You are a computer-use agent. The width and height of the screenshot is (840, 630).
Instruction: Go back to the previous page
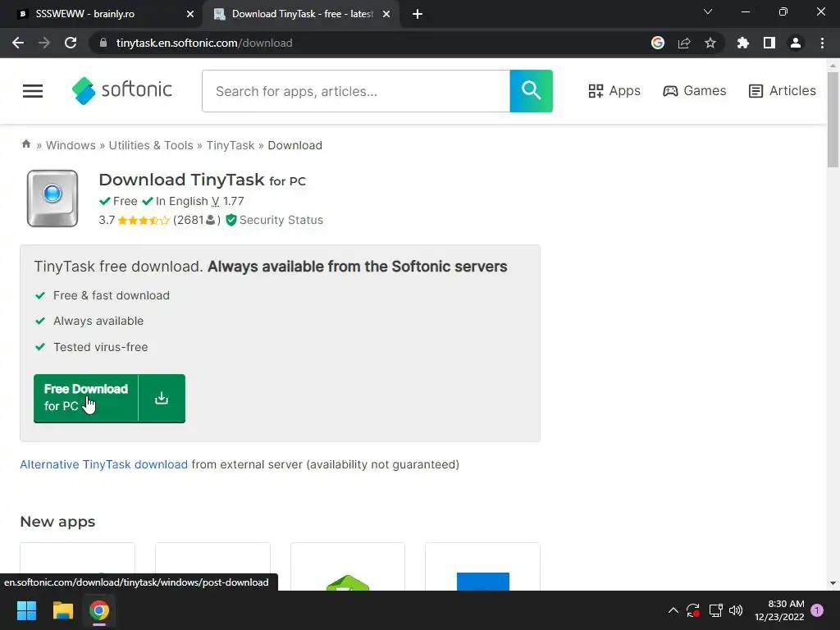point(18,43)
